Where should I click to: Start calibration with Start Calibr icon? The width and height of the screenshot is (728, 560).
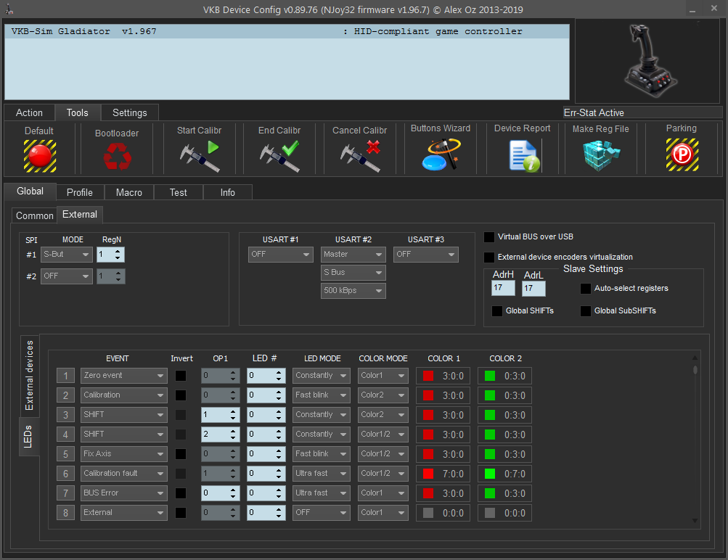[199, 155]
